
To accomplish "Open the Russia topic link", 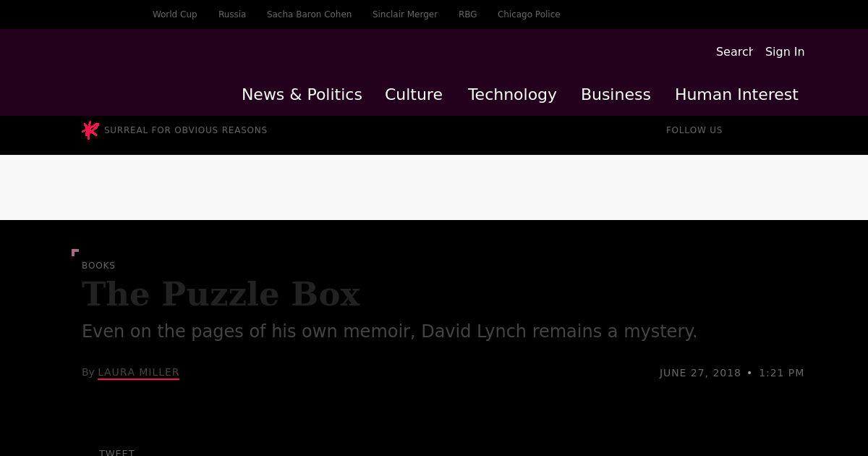I will (x=232, y=14).
